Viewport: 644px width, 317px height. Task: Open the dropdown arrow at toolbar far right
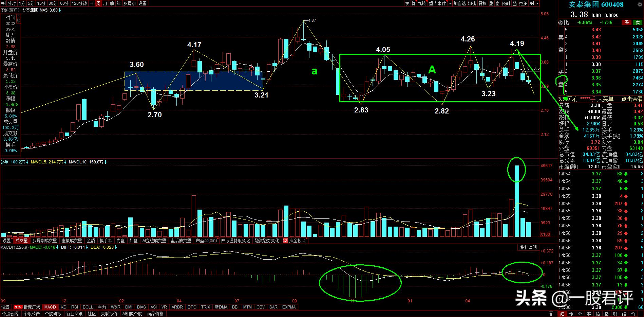[x=537, y=3]
